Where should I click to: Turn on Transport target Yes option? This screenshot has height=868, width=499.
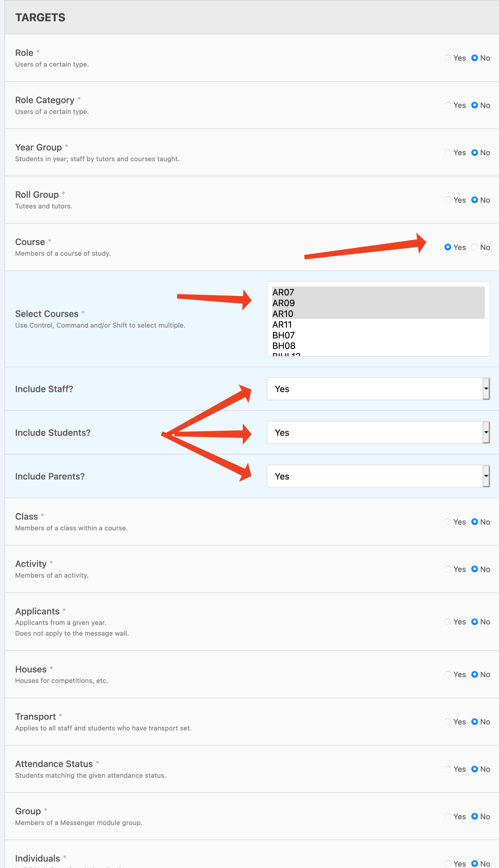tap(448, 722)
